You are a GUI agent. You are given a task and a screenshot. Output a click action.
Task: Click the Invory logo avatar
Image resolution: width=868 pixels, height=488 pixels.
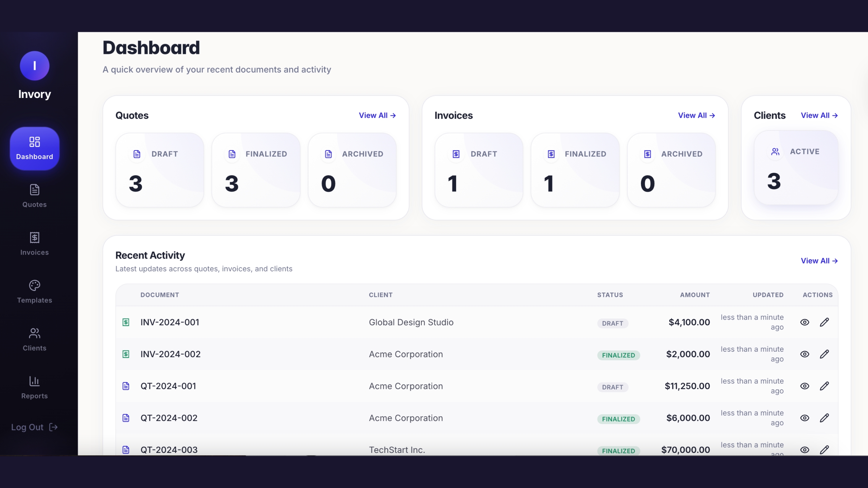(x=34, y=66)
